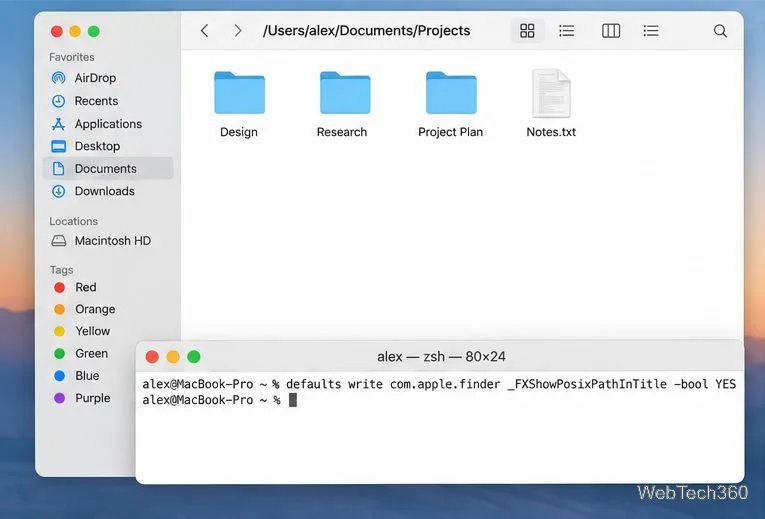Go back in Finder with the left chevron
This screenshot has width=765, height=519.
204,31
